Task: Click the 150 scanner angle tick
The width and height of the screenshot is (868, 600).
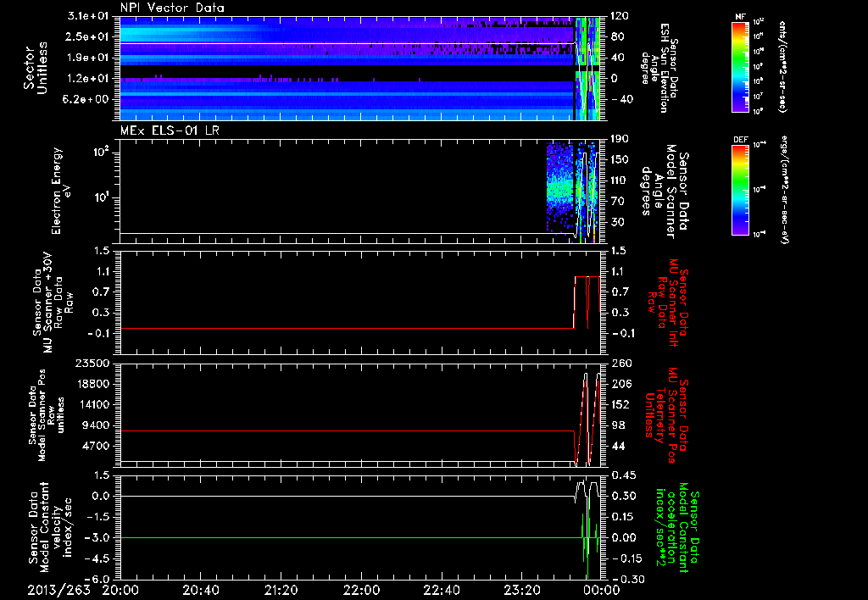Action: point(620,159)
